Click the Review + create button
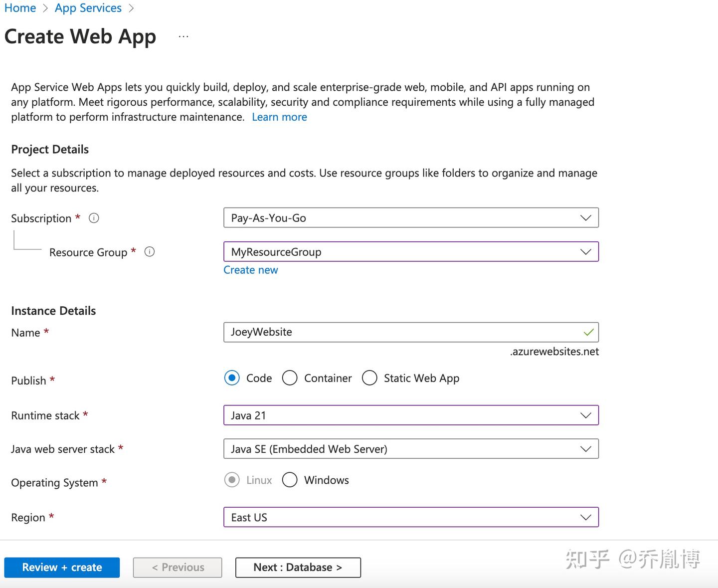This screenshot has width=718, height=588. point(62,568)
